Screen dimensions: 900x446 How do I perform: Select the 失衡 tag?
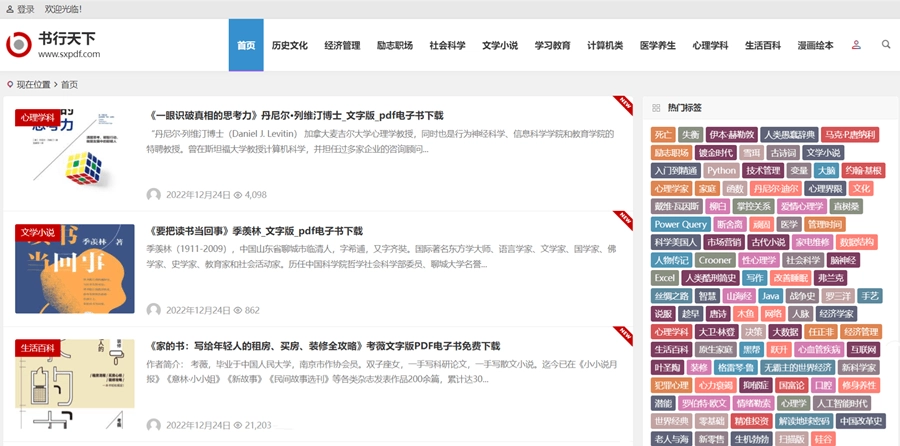690,135
